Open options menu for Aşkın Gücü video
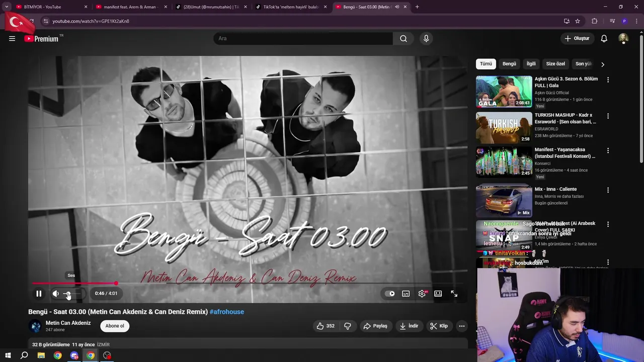Image resolution: width=644 pixels, height=362 pixels. tap(608, 80)
